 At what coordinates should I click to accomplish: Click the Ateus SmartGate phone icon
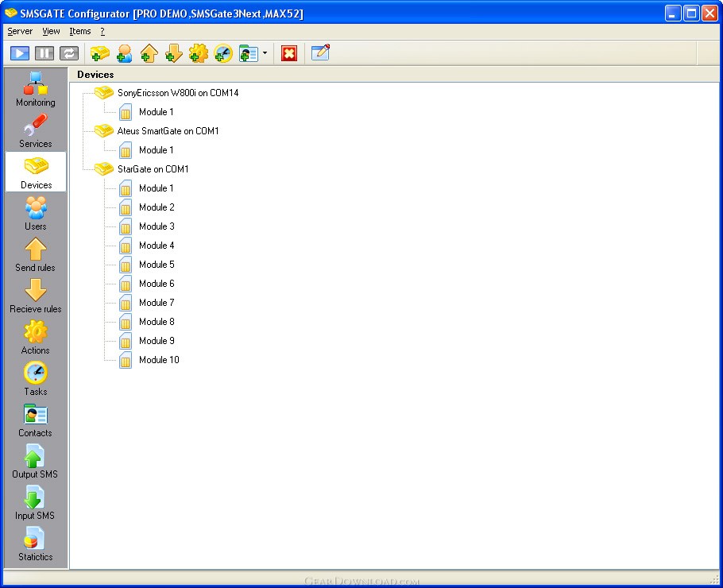tap(104, 131)
